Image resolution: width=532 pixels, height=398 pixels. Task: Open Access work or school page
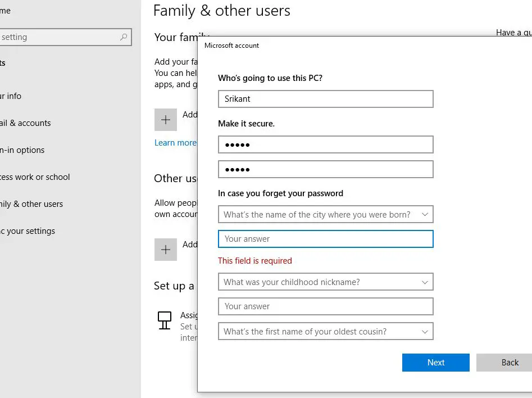[35, 177]
